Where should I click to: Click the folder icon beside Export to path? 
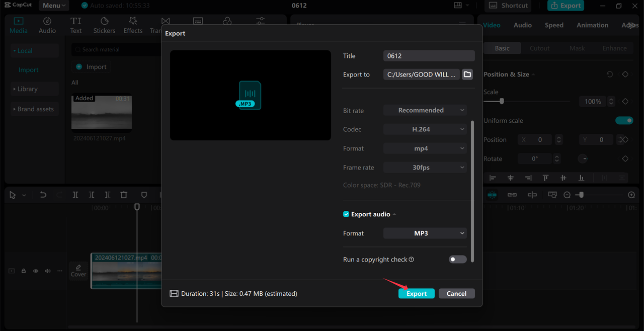[467, 74]
